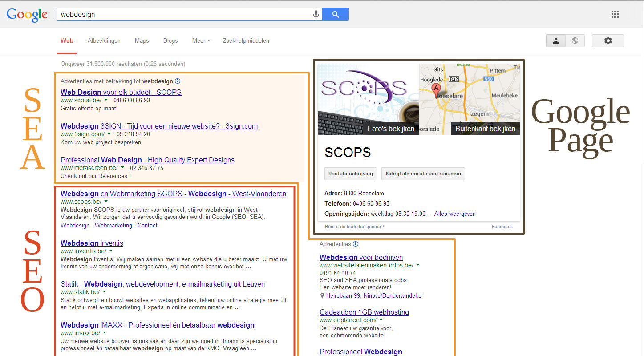644x356 pixels.
Task: Click the info icon beside 'Advertenties met betrekking tot webdesign'
Action: coord(178,81)
